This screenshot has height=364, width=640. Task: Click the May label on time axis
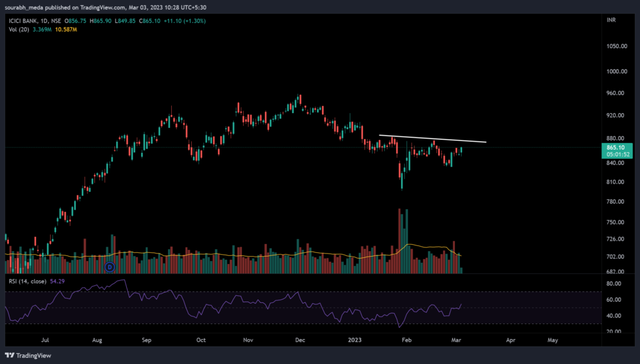click(552, 340)
